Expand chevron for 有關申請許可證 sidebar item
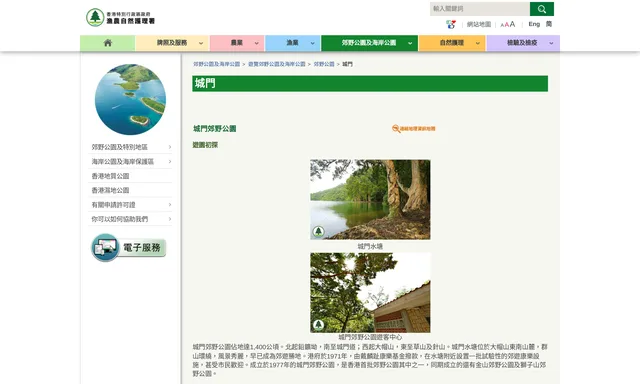 pyautogui.click(x=170, y=205)
